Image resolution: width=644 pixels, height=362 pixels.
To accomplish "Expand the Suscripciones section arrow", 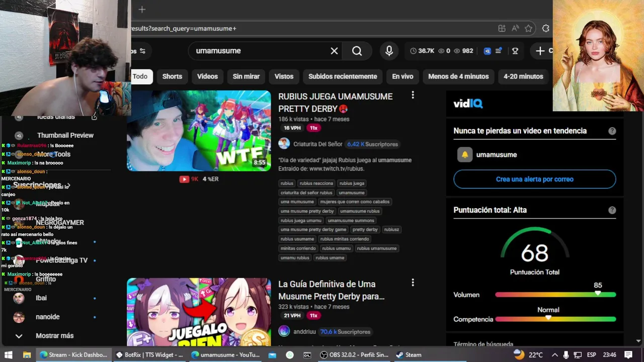I will click(68, 186).
